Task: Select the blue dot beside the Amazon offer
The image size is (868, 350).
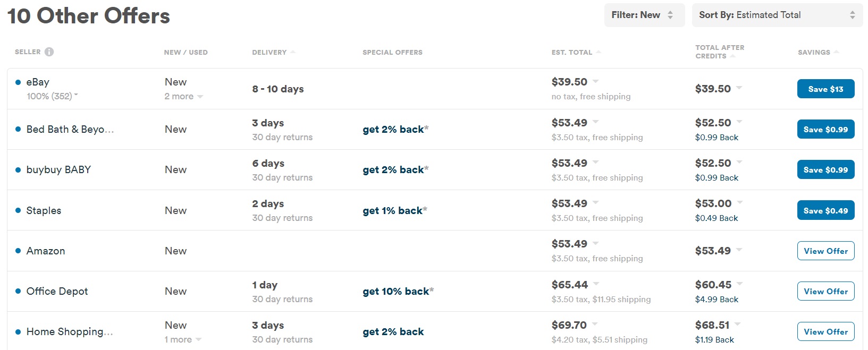Action: [18, 250]
